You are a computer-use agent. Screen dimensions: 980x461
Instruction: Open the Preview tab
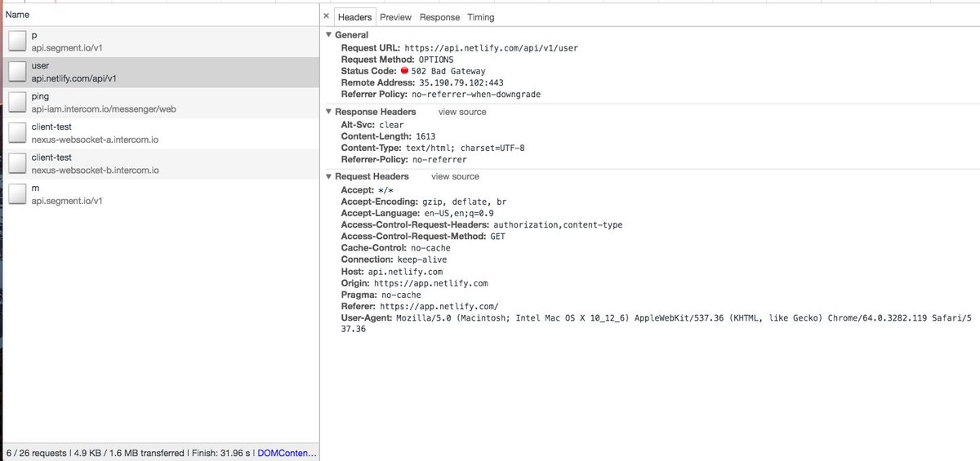coord(395,17)
